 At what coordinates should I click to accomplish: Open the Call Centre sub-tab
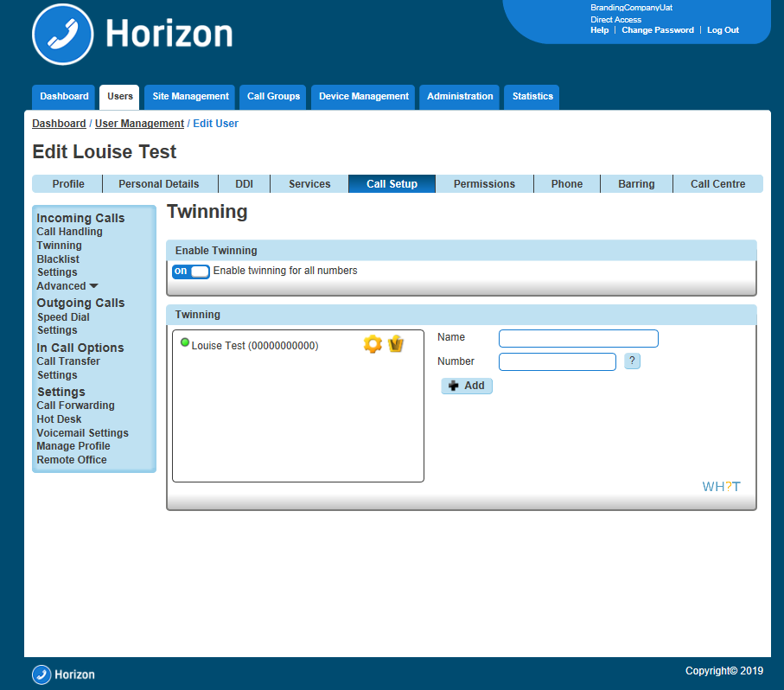coord(717,184)
